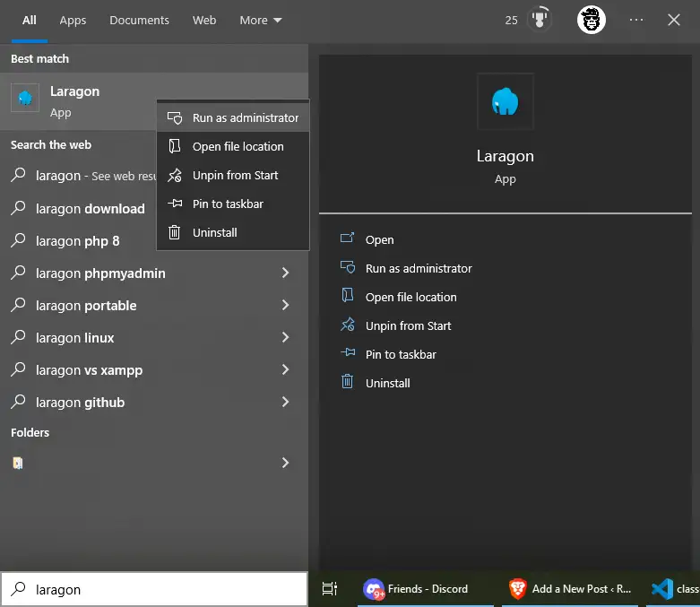Open Visual Studio Code from taskbar

(x=673, y=589)
